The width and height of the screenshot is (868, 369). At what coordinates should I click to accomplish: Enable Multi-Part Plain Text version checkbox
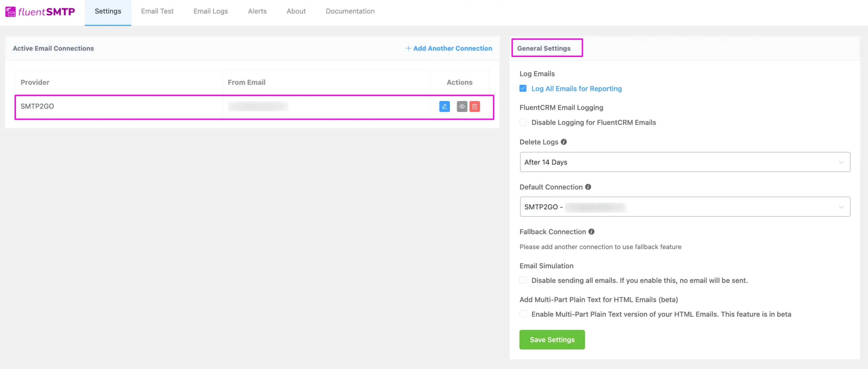[x=523, y=314]
